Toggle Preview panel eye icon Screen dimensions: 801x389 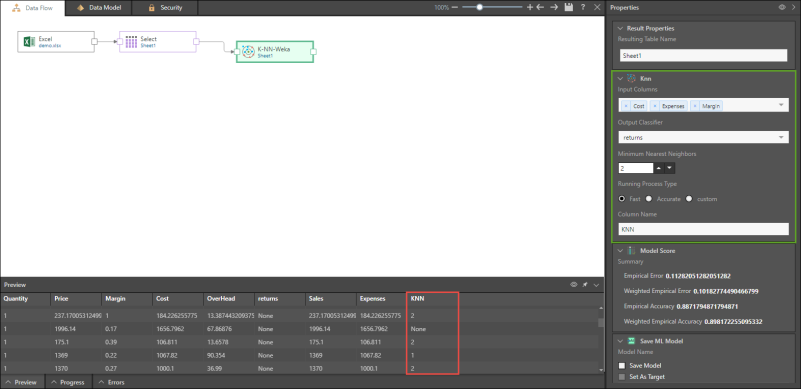pos(574,285)
